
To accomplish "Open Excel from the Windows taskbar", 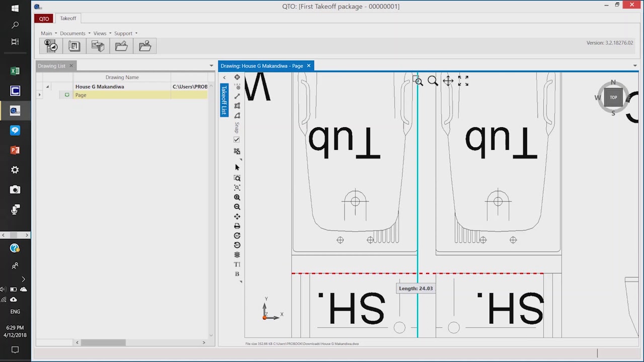I will tap(15, 71).
